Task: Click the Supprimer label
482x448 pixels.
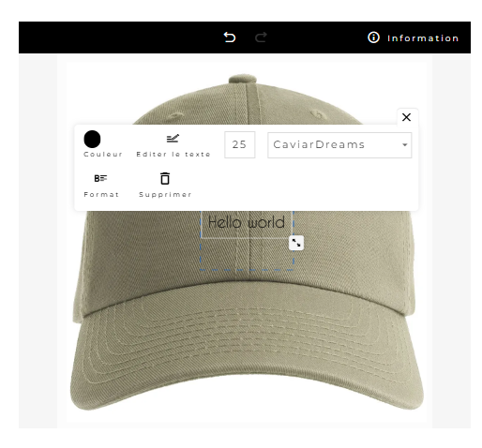Action: point(165,194)
